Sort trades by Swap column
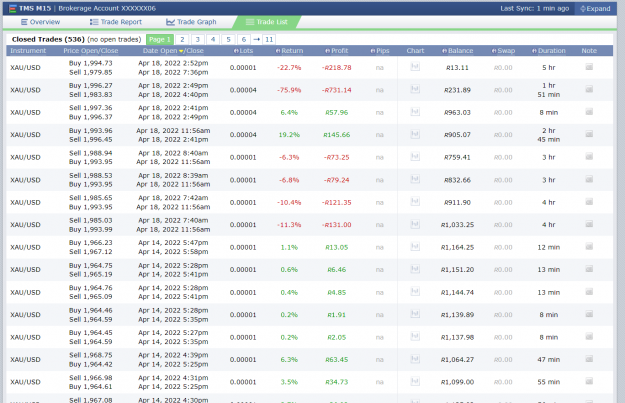Screen dimensions: 625x403 tap(503, 51)
